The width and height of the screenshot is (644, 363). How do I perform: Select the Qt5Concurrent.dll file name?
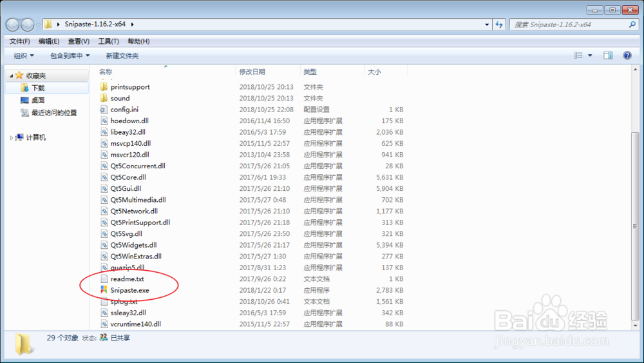(138, 166)
